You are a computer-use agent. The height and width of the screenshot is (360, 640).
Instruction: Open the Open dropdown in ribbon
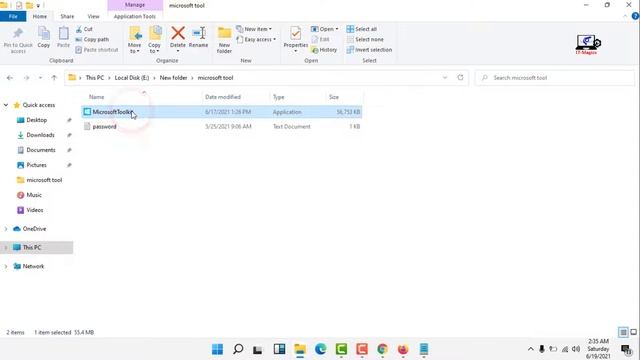point(324,29)
